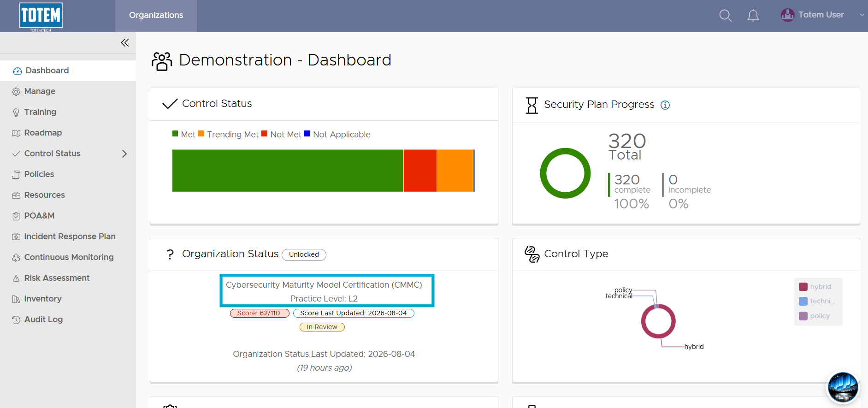Click the Score Last Updated badge
868x408 pixels.
pos(354,313)
